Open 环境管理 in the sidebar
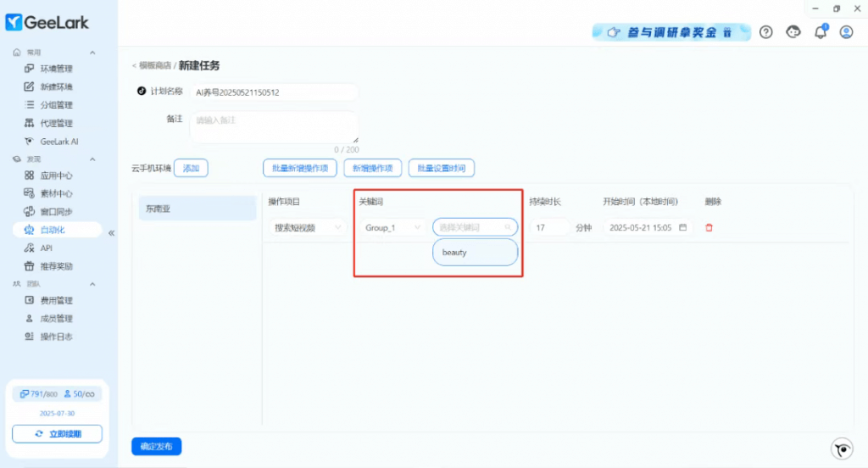This screenshot has height=468, width=868. [x=57, y=69]
